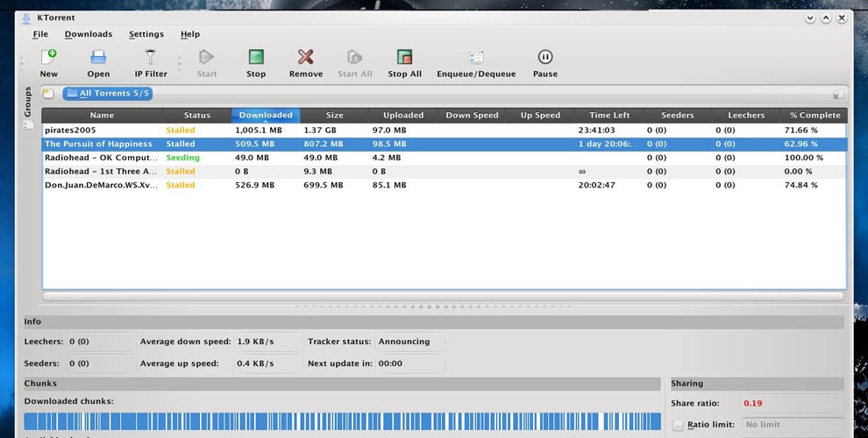Open the Downloads menu
Viewport: 868px width, 438px height.
(x=89, y=34)
